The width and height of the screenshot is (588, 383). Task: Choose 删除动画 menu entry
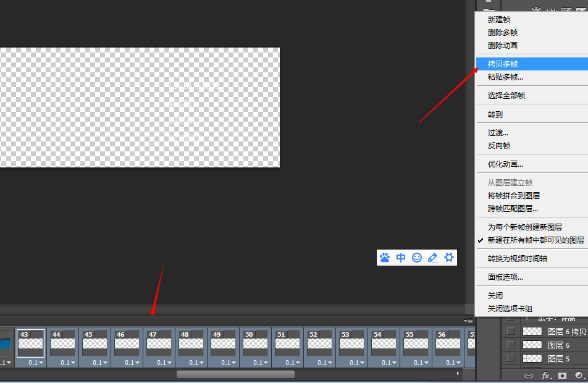pyautogui.click(x=532, y=45)
